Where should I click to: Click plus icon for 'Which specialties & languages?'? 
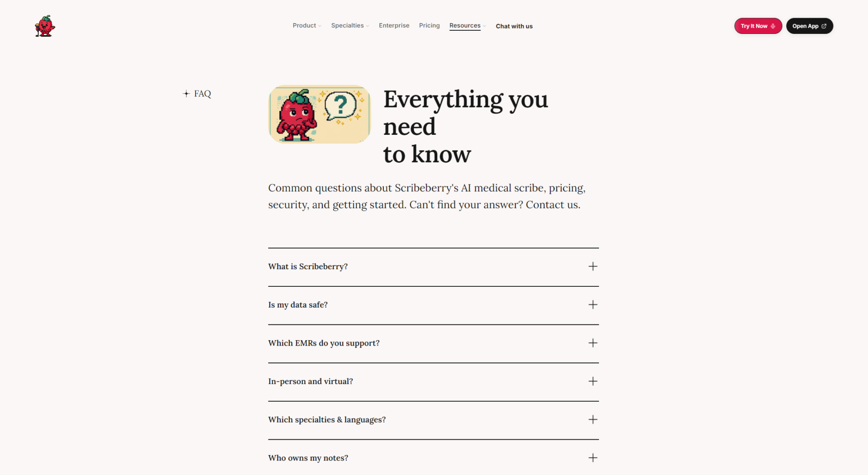593,420
